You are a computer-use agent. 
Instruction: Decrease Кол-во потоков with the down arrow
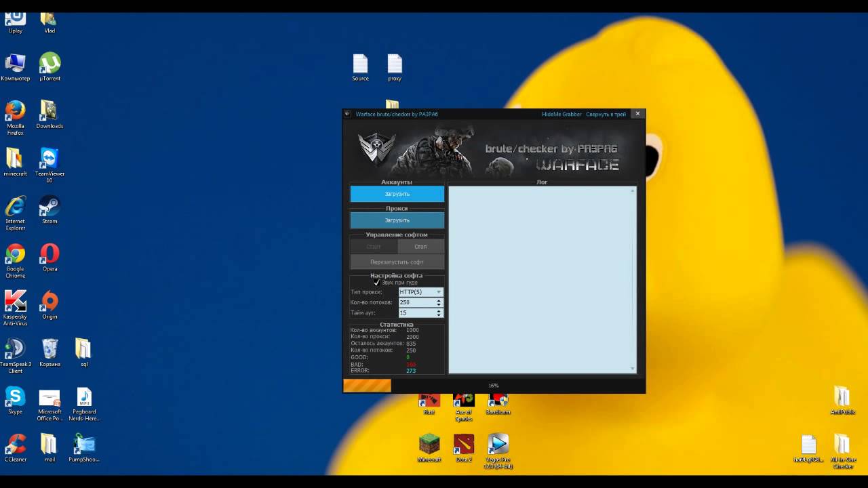439,304
